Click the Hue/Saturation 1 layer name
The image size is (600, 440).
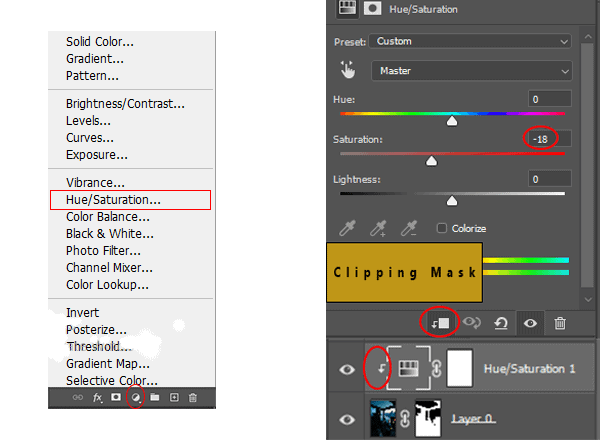click(530, 369)
